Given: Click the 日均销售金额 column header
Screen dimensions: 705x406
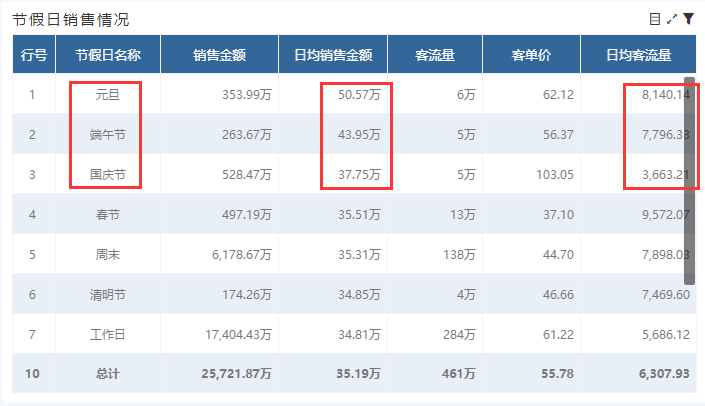Looking at the screenshot, I should [x=340, y=55].
